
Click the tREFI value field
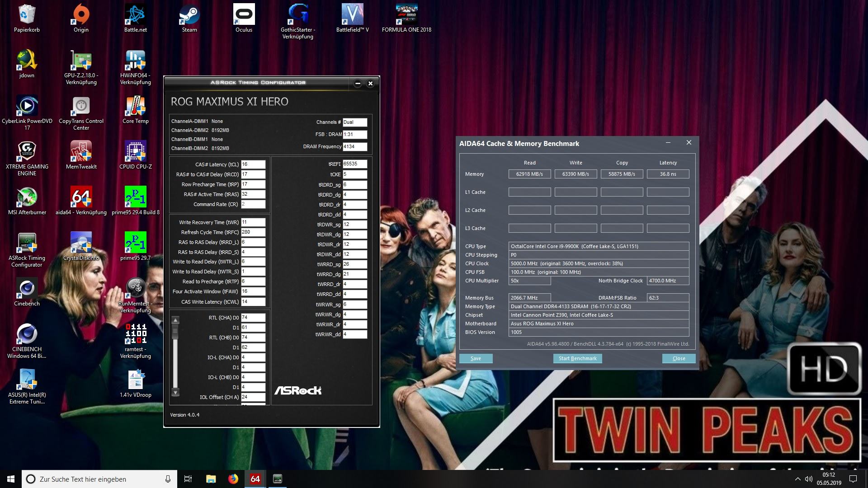pyautogui.click(x=355, y=164)
